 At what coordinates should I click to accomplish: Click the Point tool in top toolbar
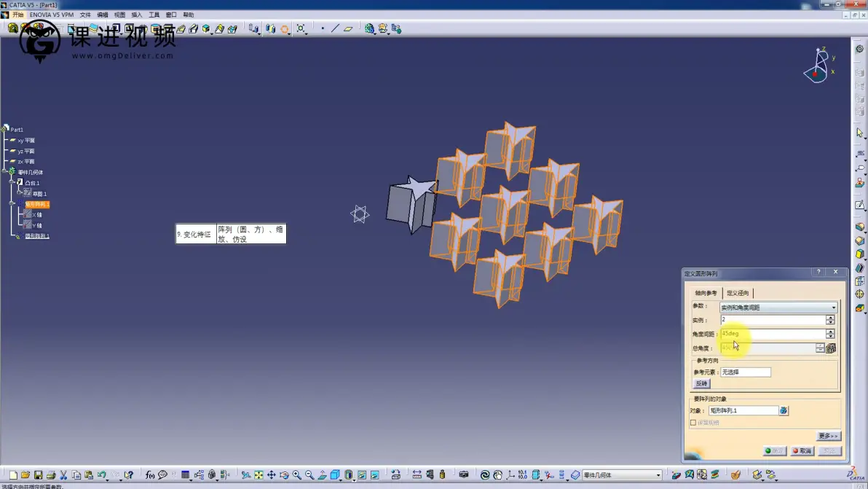tap(323, 28)
